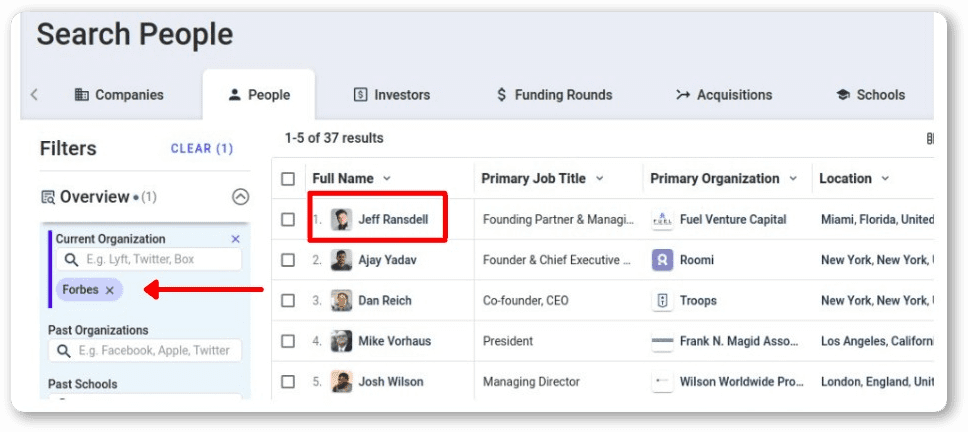
Task: Open the Primary Job Title column menu
Action: (x=600, y=179)
